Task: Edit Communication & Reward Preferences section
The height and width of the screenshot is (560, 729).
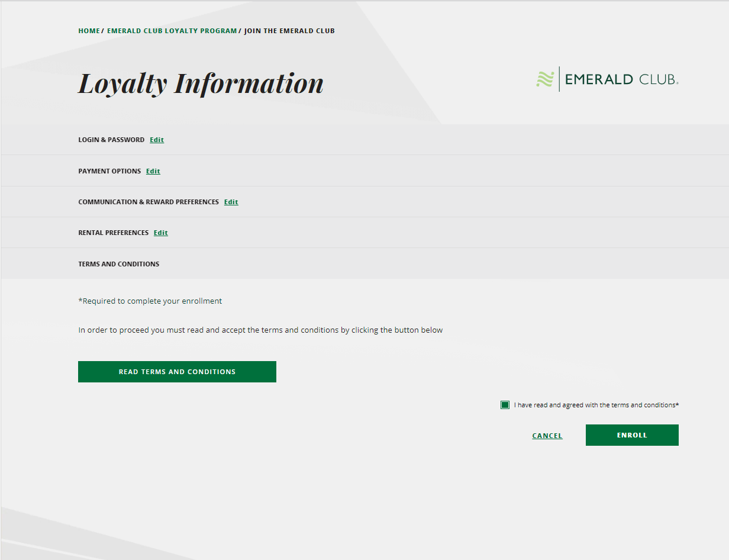Action: (231, 202)
